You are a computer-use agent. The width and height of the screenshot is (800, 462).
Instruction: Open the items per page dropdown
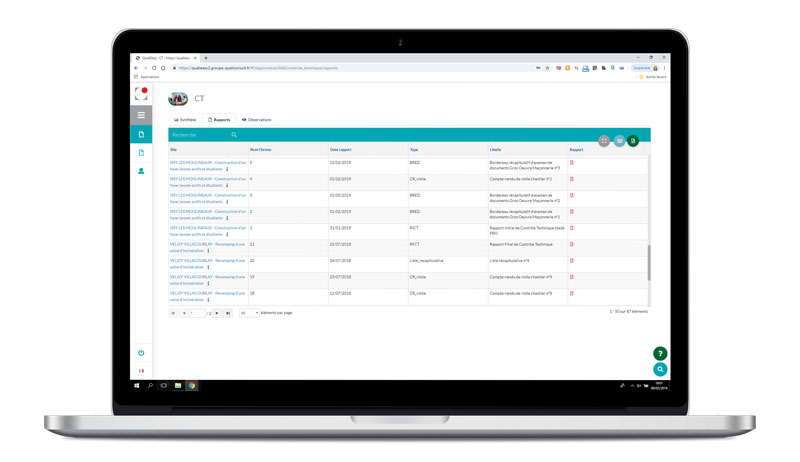pos(249,313)
